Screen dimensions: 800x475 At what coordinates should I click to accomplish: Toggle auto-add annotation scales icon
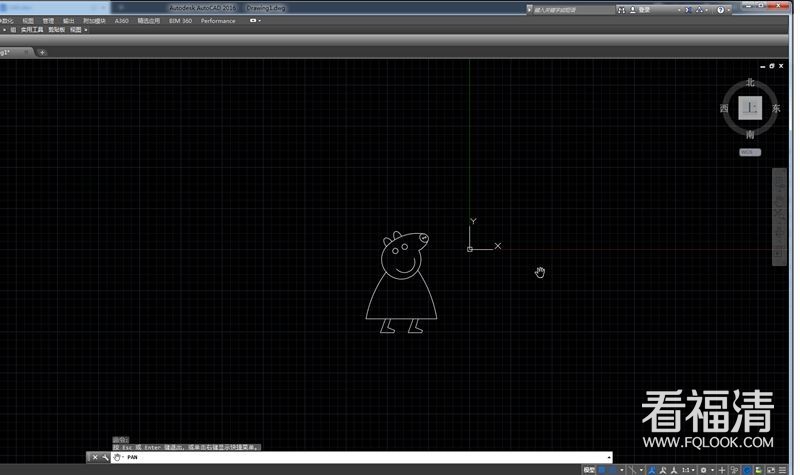(x=674, y=470)
